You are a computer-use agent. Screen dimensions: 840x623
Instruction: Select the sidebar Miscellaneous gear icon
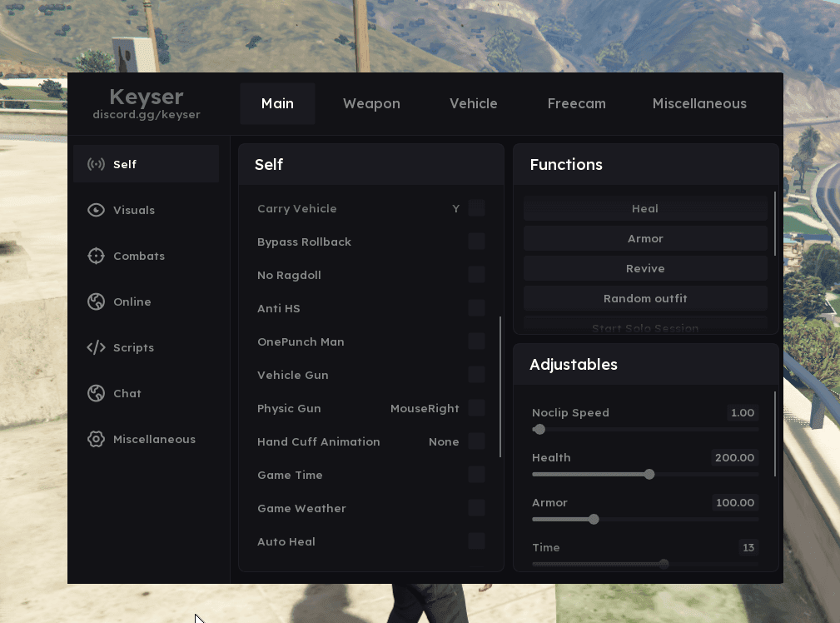coord(96,439)
